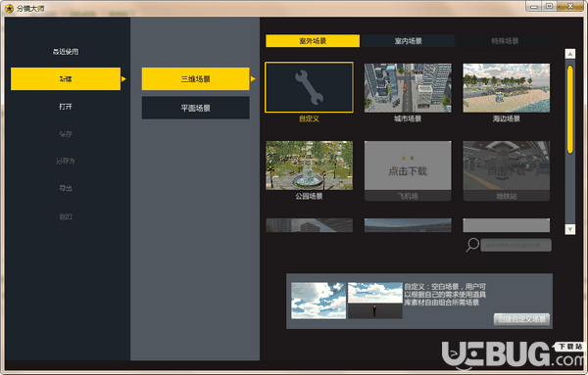Viewport: 588px width, 375px height.
Task: Open the 最近使用 recent files menu
Action: pos(66,52)
